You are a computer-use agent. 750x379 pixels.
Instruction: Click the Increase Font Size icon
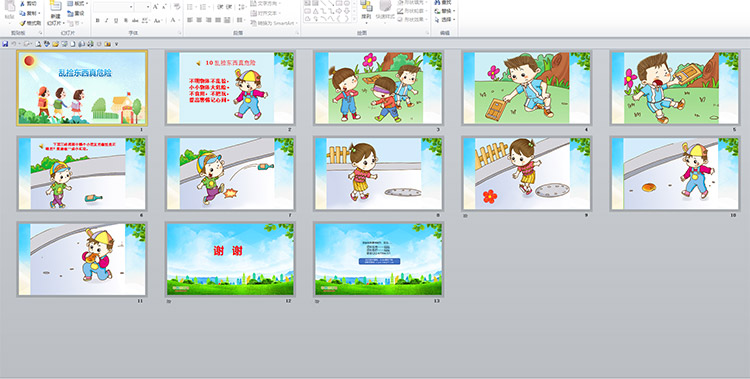pos(155,7)
